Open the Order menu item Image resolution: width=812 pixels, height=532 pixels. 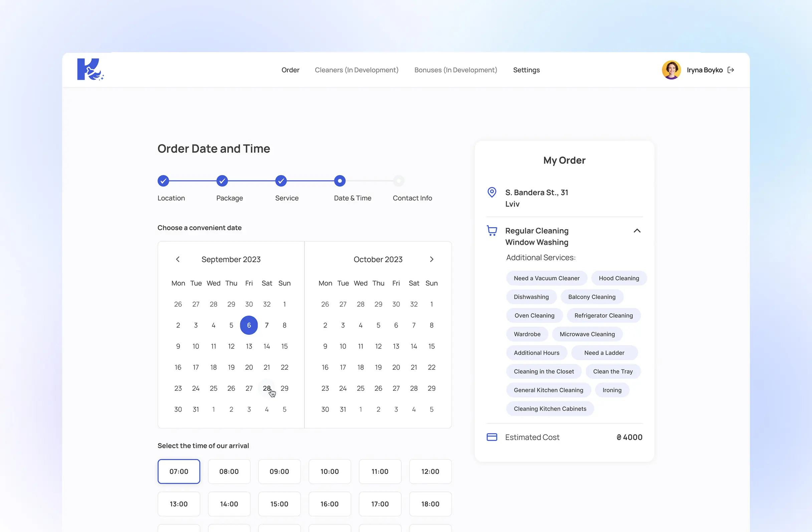[x=290, y=70]
